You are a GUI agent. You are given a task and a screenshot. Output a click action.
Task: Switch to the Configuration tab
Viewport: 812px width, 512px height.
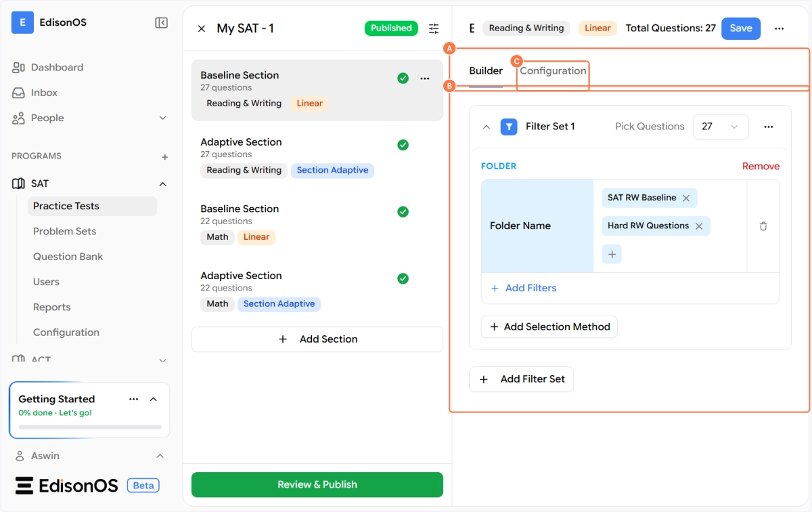click(553, 71)
